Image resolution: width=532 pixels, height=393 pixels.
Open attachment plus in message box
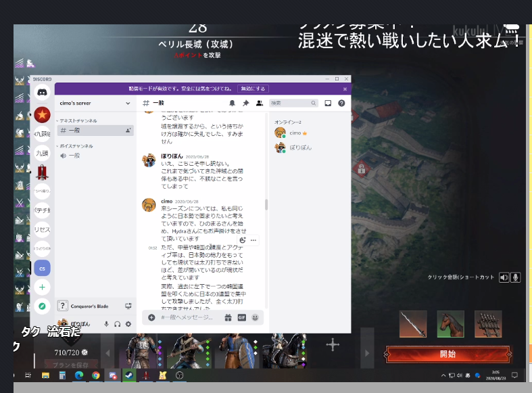click(151, 317)
